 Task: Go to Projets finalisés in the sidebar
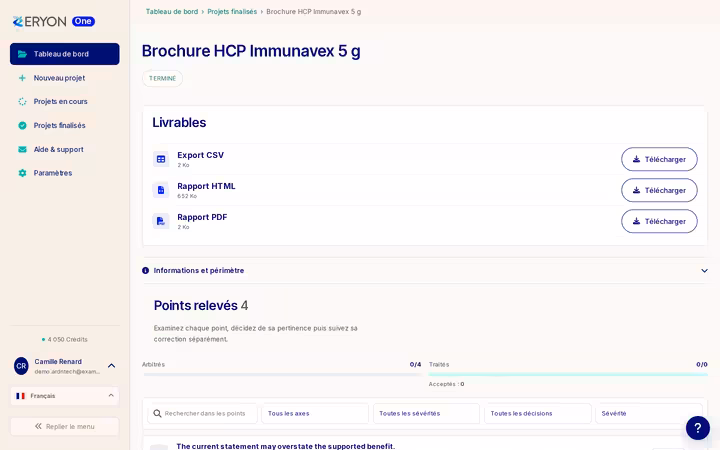pyautogui.click(x=65, y=125)
